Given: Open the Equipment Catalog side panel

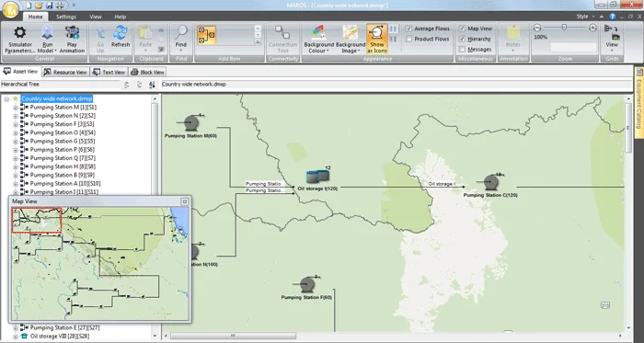Looking at the screenshot, I should point(639,97).
